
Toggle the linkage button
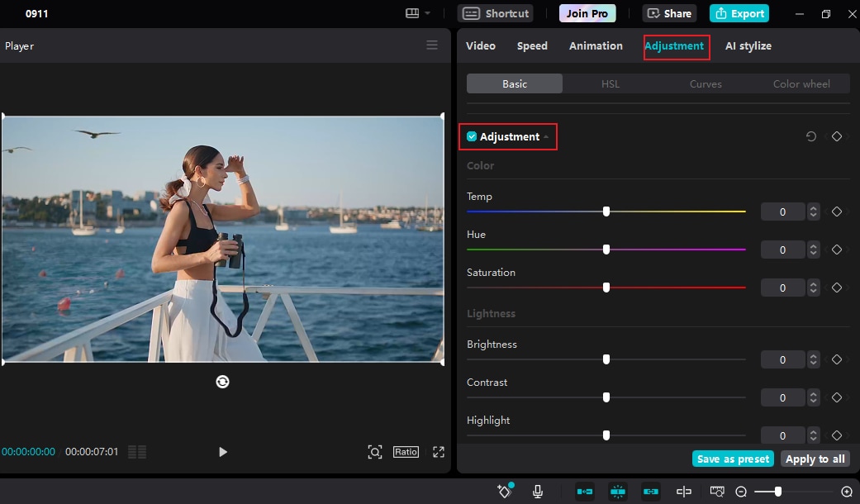point(651,492)
